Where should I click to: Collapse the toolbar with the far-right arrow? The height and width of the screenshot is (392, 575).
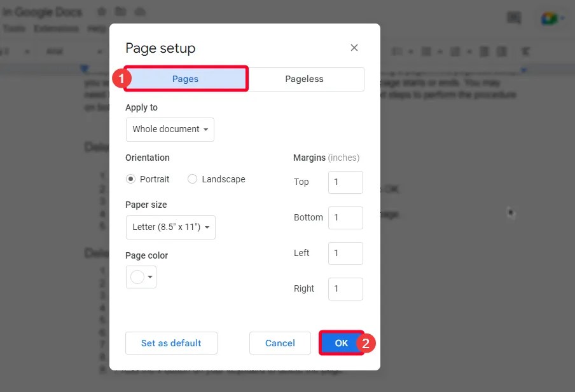(525, 51)
